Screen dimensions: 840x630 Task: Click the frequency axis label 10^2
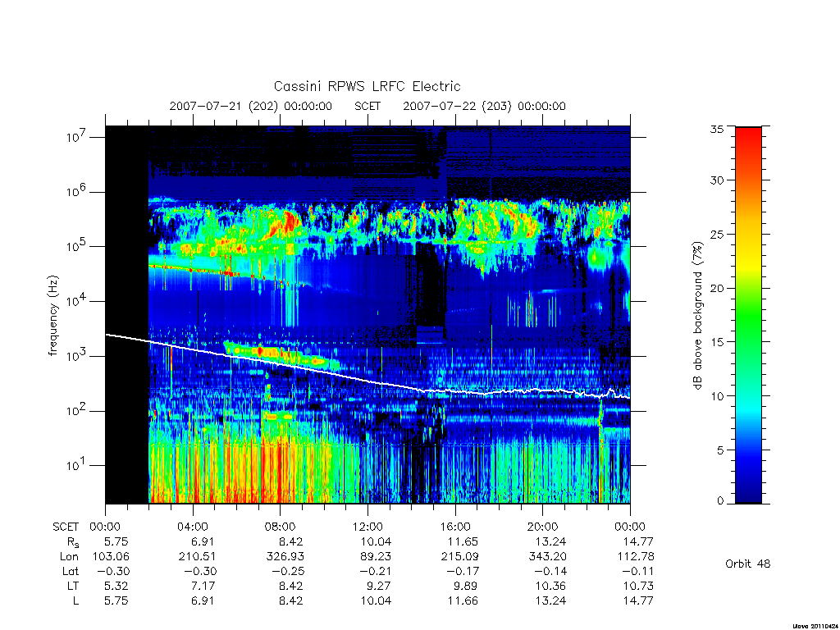tap(77, 411)
